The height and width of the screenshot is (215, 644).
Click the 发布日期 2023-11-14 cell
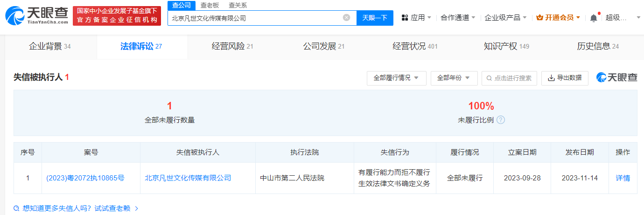(x=580, y=178)
